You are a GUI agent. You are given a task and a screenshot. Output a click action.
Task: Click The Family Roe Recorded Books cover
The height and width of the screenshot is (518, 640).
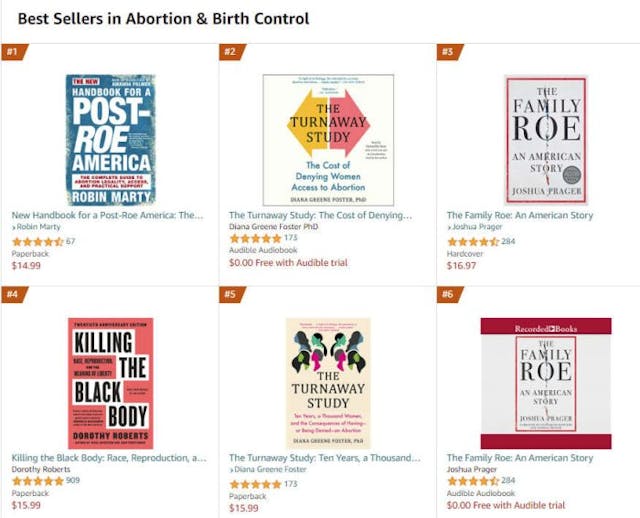[545, 383]
